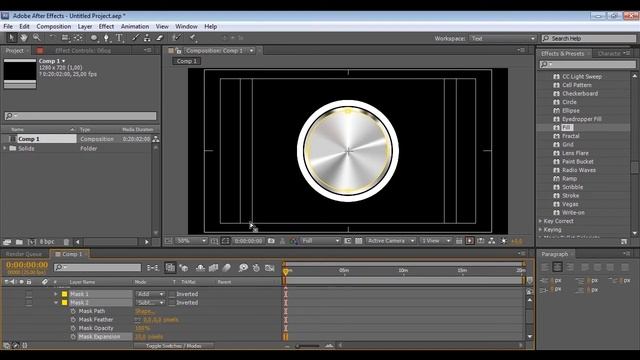The image size is (640, 360).
Task: Select the Pan Behind anchor tool
Action: (x=78, y=38)
